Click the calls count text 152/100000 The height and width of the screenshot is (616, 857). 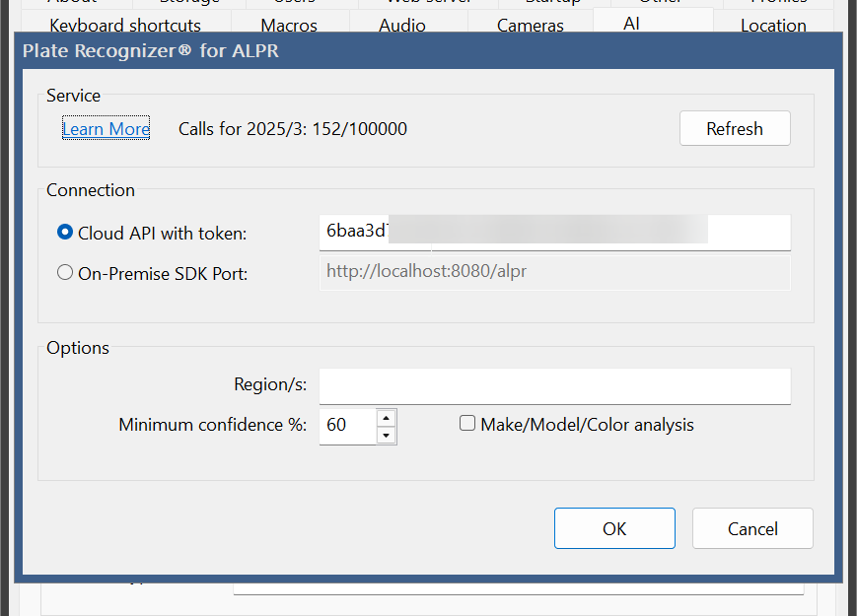click(359, 129)
